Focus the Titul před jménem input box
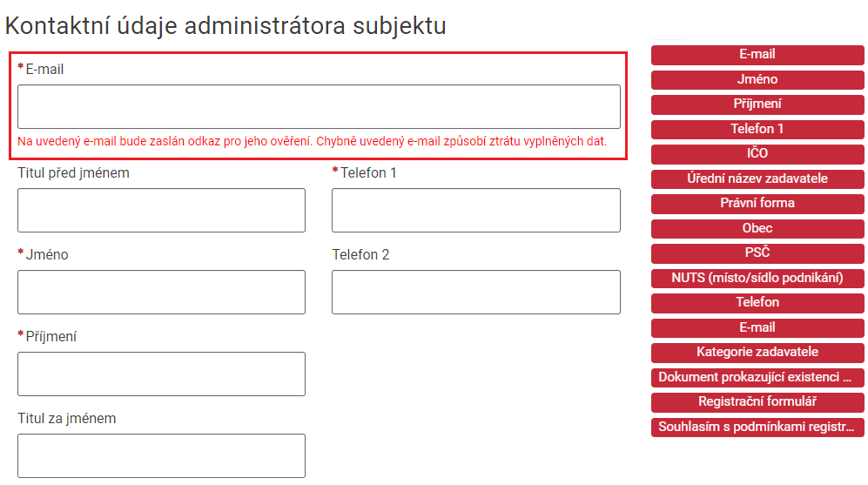The image size is (868, 485). pos(161,210)
